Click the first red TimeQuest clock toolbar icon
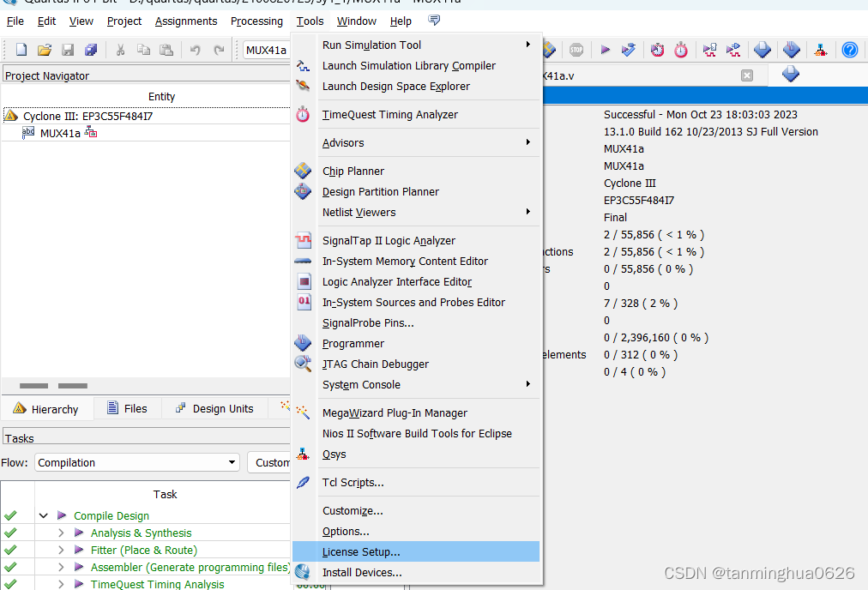The height and width of the screenshot is (590, 868). point(657,50)
